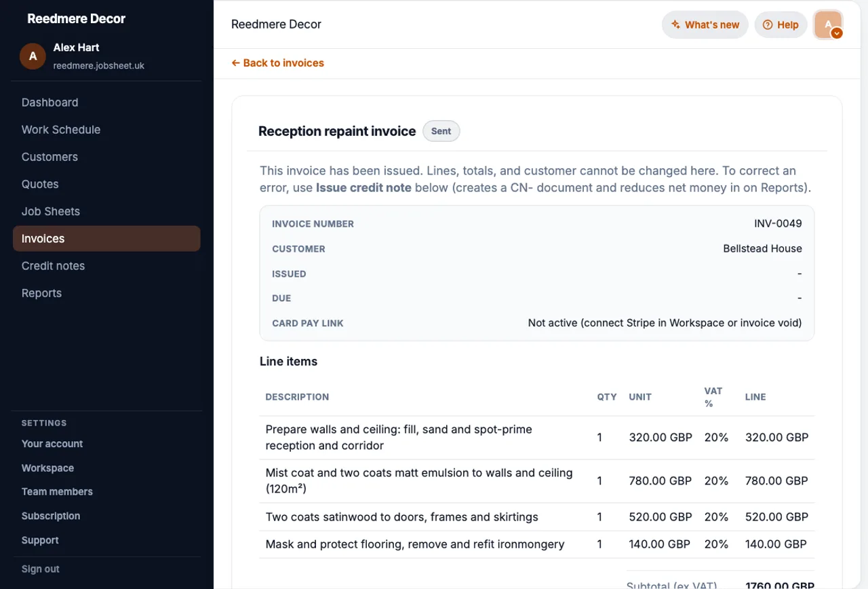868x589 pixels.
Task: Click the Alex Hart avatar in sidebar
Action: click(33, 56)
